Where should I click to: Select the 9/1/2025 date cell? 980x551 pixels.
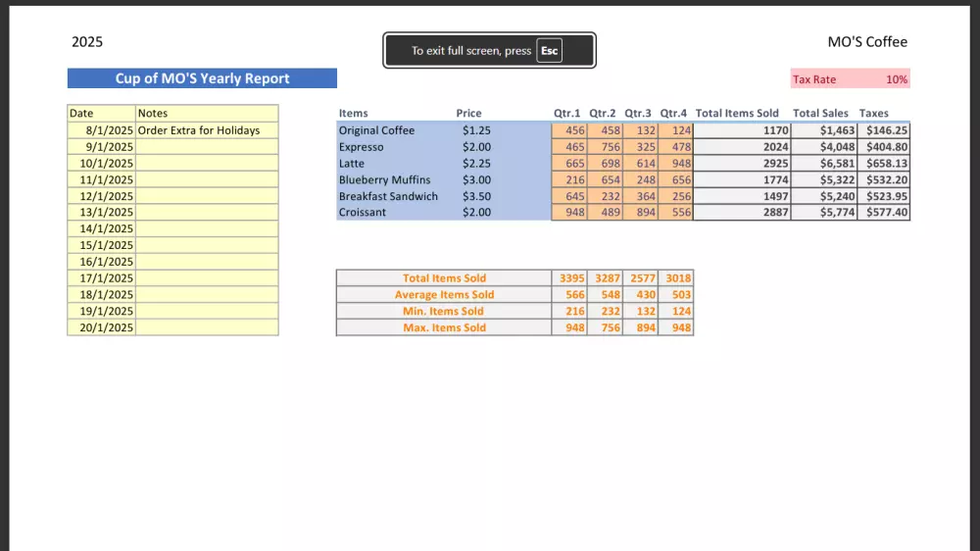pyautogui.click(x=101, y=146)
